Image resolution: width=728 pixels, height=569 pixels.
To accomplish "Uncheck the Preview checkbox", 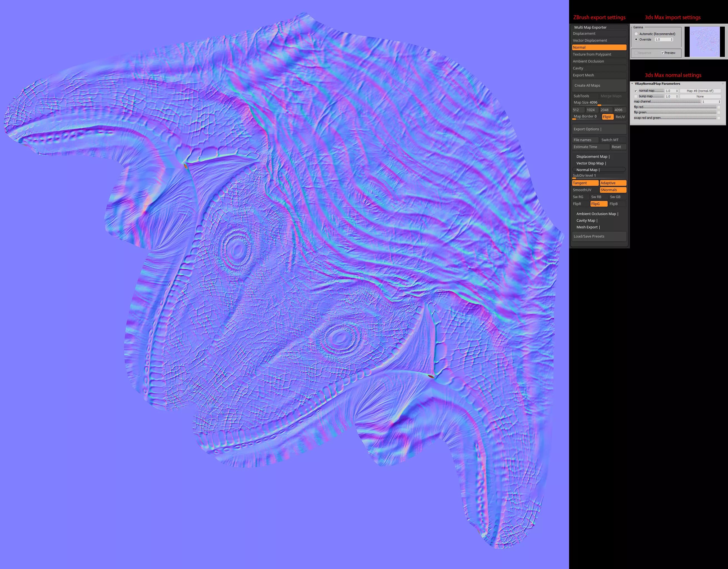I will [x=662, y=53].
